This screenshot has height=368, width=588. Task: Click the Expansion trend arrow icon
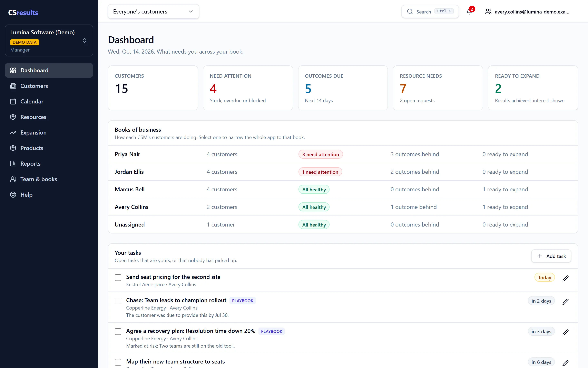13,133
